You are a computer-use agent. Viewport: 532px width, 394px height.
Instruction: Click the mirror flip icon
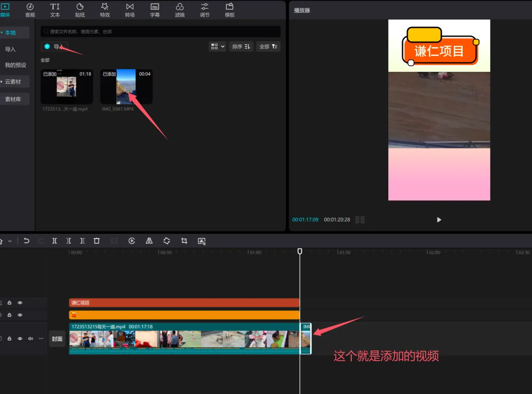[148, 241]
